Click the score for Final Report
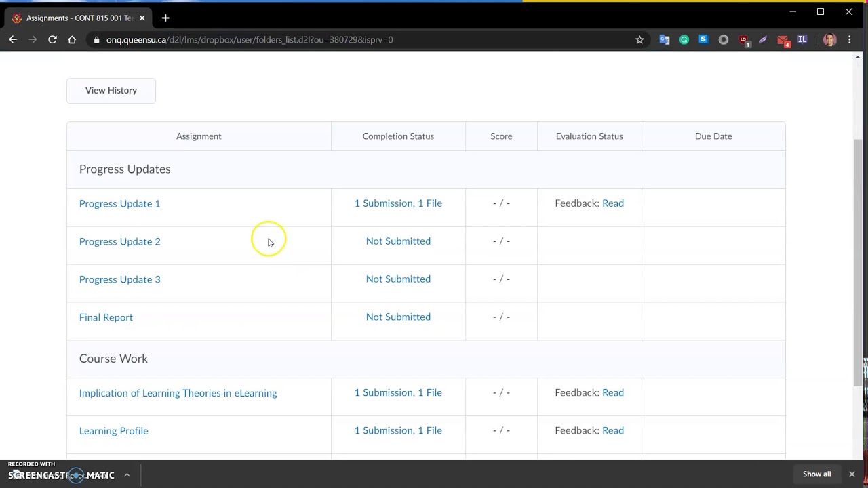This screenshot has height=488, width=868. coord(501,317)
